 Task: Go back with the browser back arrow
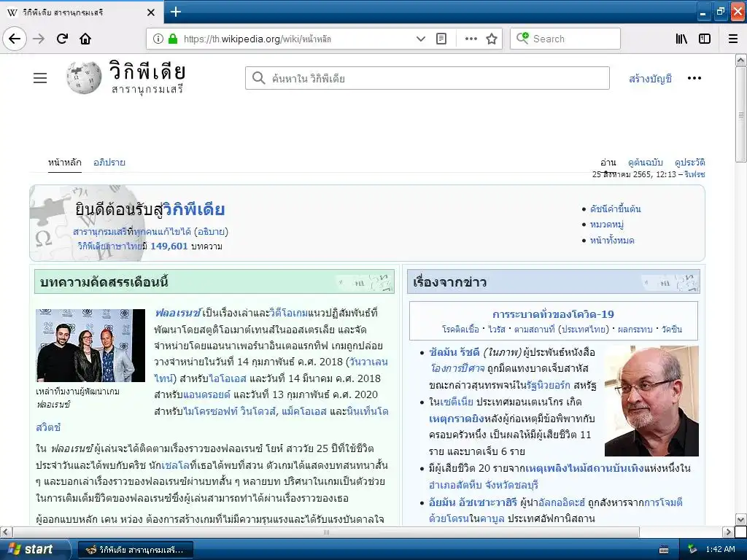(x=15, y=39)
